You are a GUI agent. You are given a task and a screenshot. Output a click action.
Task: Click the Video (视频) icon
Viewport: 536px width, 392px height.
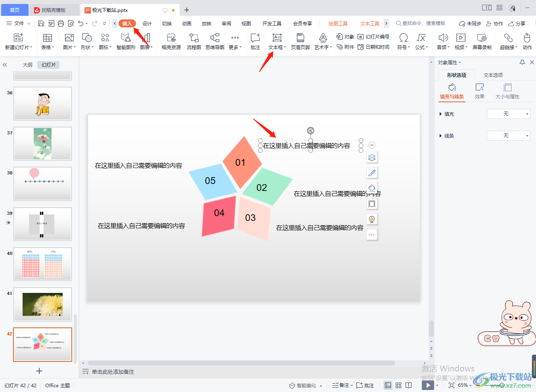461,38
